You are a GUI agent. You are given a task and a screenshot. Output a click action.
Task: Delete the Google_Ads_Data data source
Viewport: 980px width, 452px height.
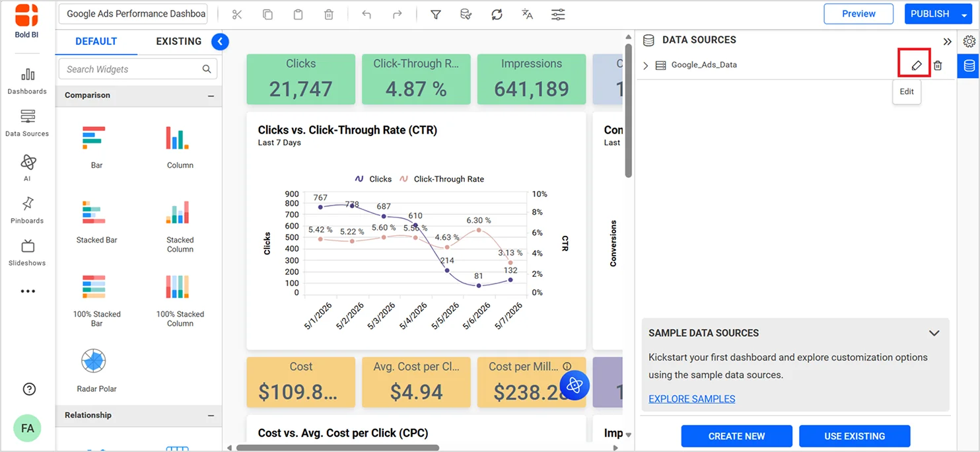(x=938, y=65)
